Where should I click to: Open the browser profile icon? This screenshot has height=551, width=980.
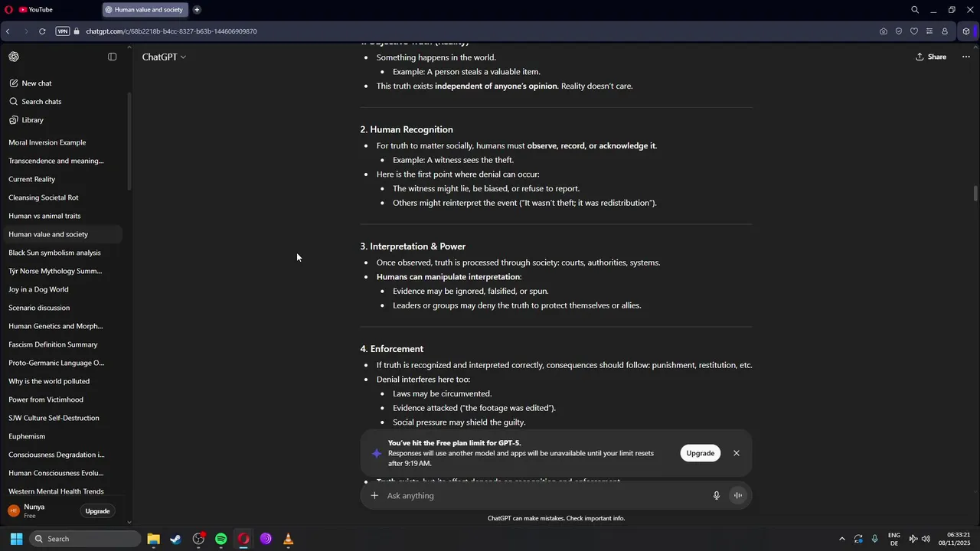tap(945, 31)
